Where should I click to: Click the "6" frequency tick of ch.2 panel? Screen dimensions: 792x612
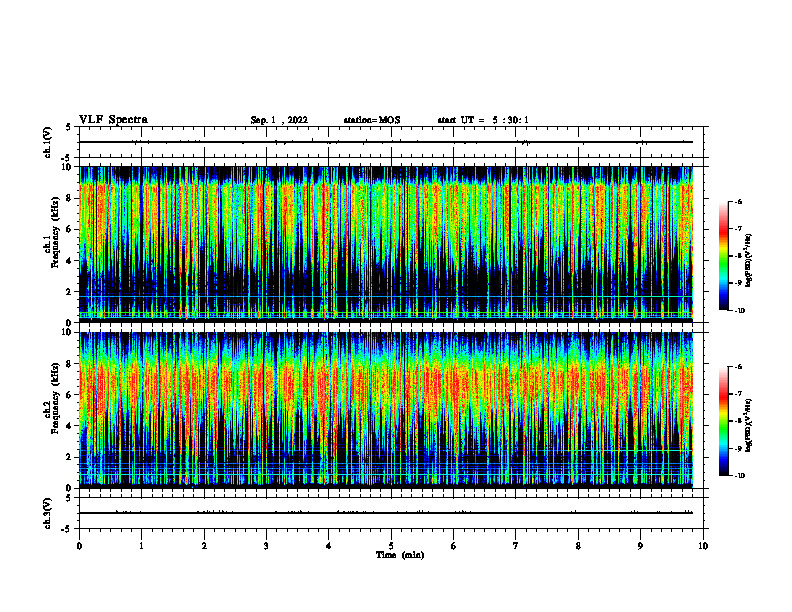(x=69, y=395)
